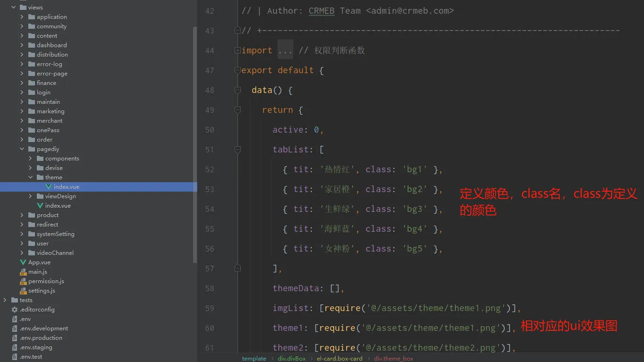Click the project tree vertical scrollbar
Image resolution: width=644 pixels, height=362 pixels.
click(x=195, y=142)
